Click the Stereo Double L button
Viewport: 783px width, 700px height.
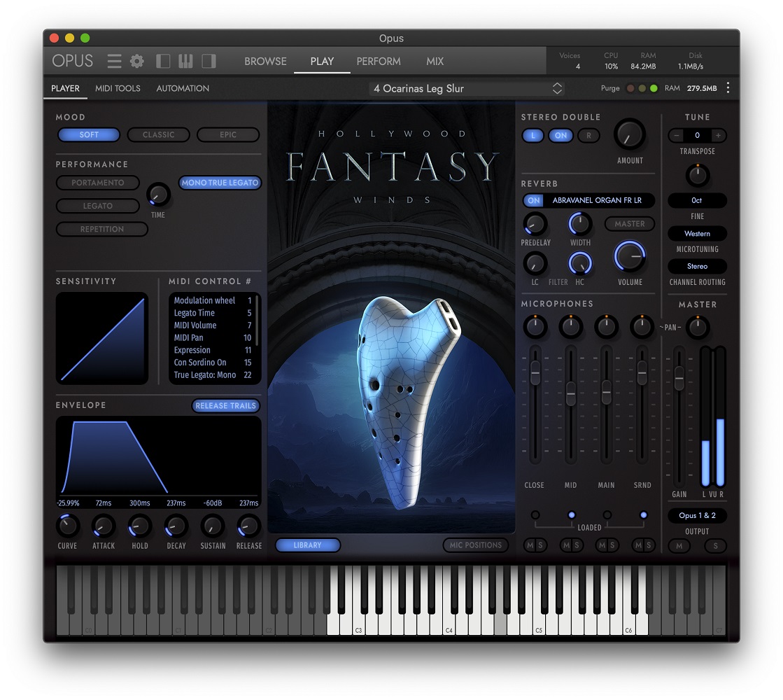pos(532,135)
